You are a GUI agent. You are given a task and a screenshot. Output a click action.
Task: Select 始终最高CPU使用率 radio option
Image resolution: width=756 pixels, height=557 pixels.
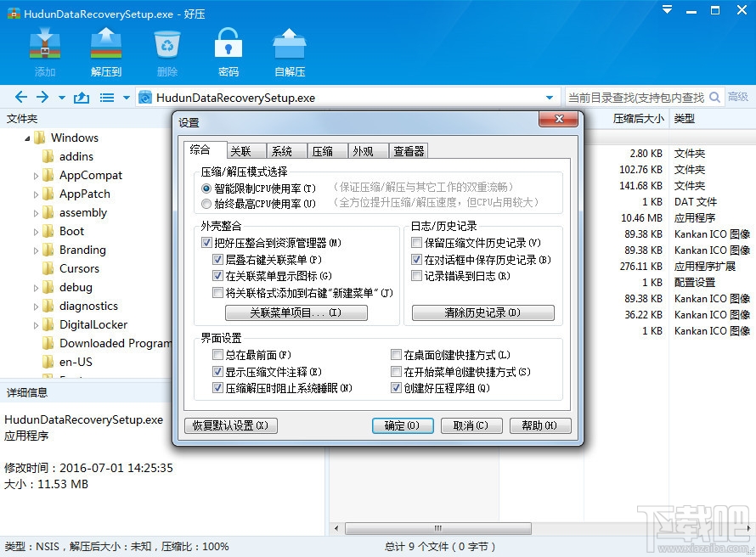coord(206,204)
